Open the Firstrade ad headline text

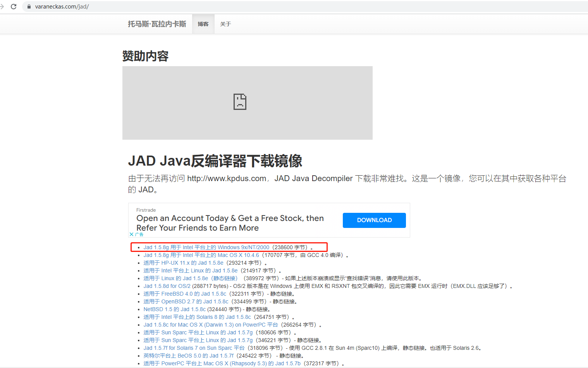(230, 223)
